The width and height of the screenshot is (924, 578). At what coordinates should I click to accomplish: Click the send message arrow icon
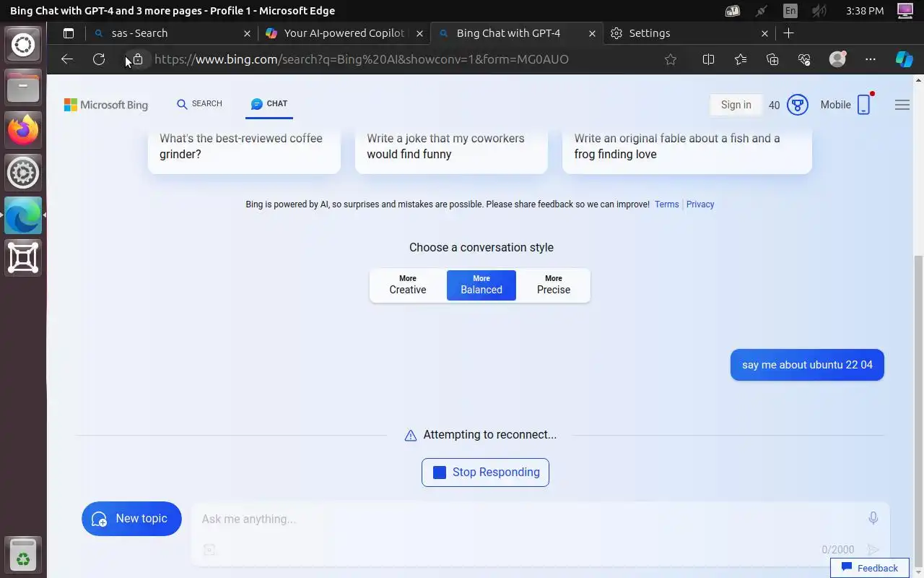pyautogui.click(x=873, y=550)
